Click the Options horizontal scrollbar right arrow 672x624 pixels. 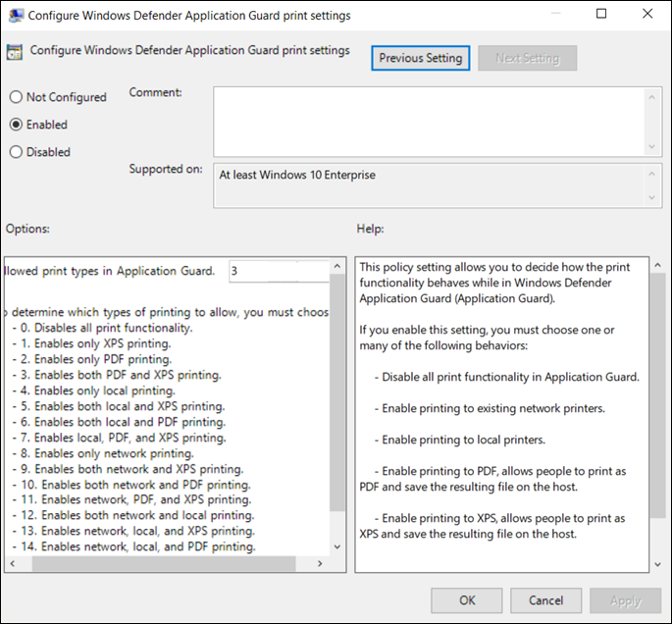322,564
